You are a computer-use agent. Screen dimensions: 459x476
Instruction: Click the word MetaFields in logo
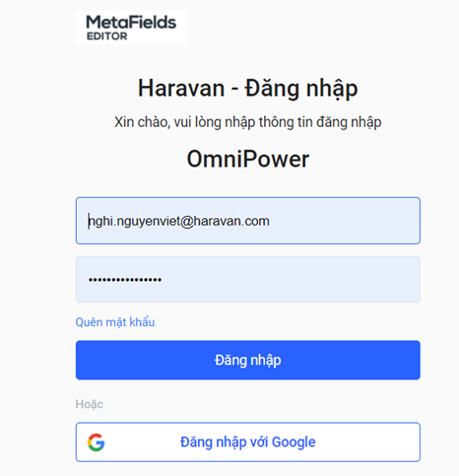[x=131, y=23]
